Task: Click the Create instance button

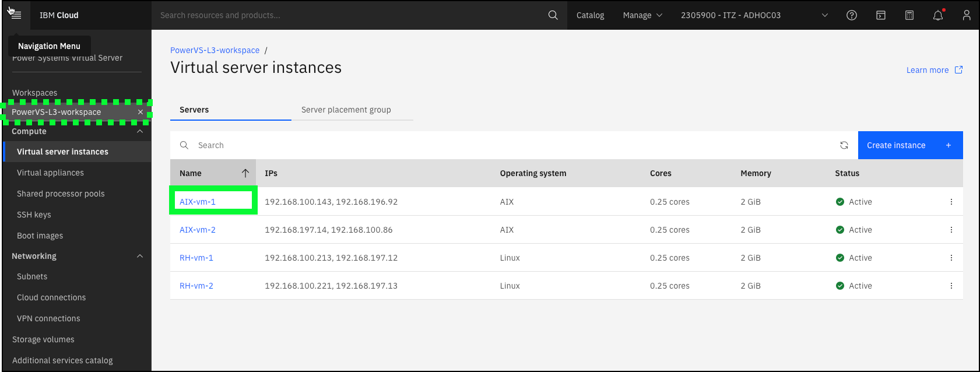Action: [x=910, y=145]
